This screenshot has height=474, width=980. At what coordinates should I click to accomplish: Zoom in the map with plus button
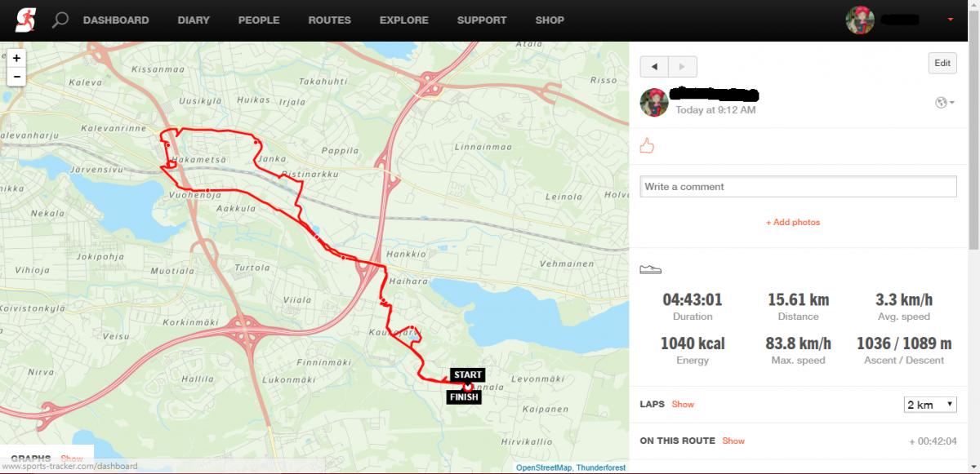pyautogui.click(x=16, y=59)
